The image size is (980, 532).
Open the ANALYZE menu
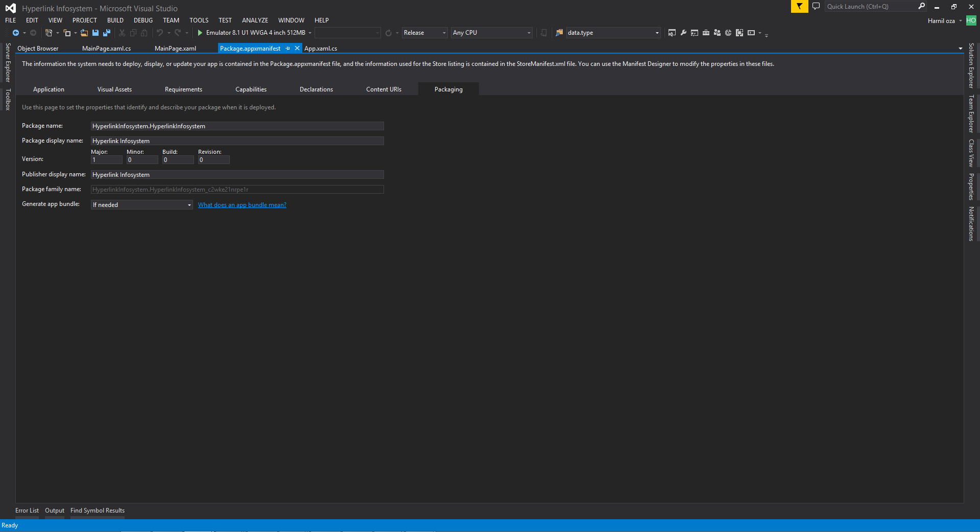point(255,20)
